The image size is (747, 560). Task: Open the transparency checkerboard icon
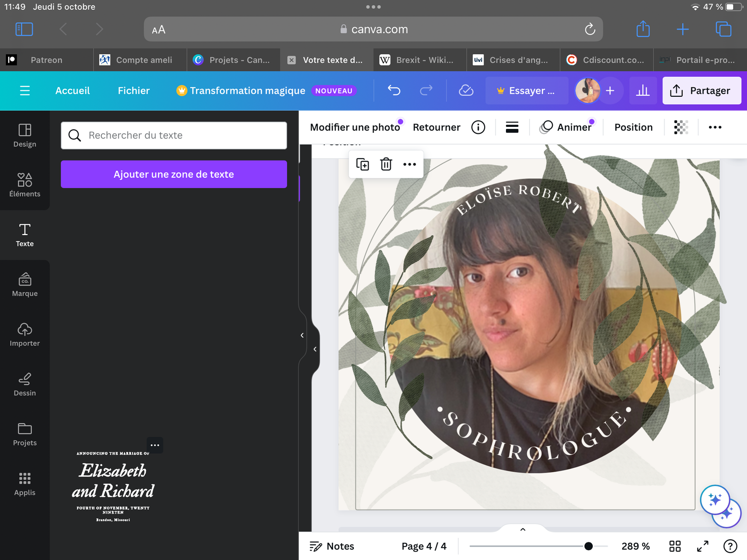click(681, 127)
